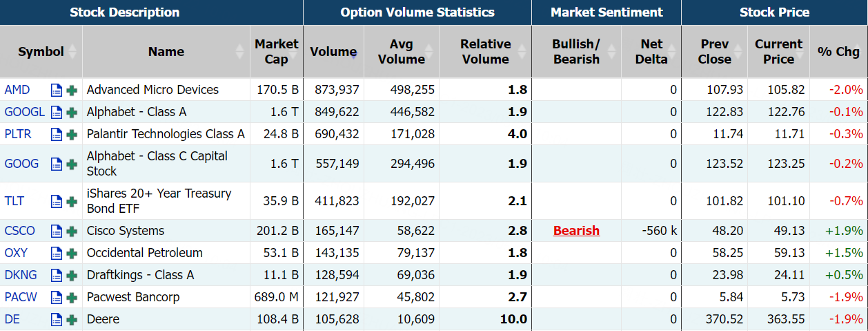Open the TLT symbol link

14,201
